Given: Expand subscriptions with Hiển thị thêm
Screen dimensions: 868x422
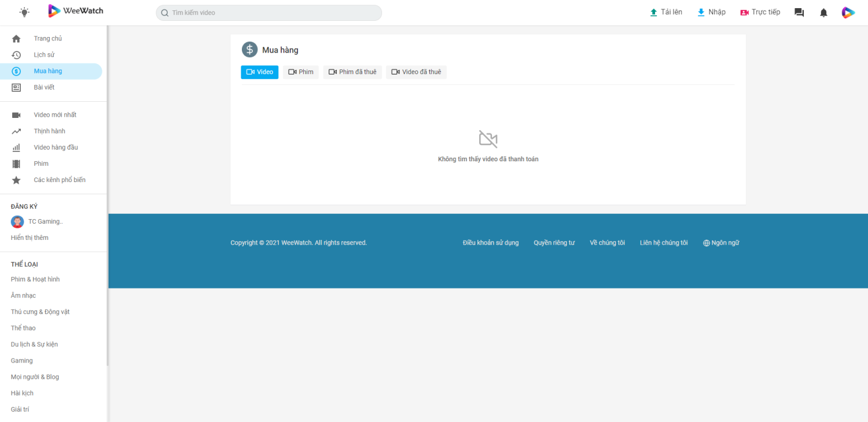Looking at the screenshot, I should (30, 238).
